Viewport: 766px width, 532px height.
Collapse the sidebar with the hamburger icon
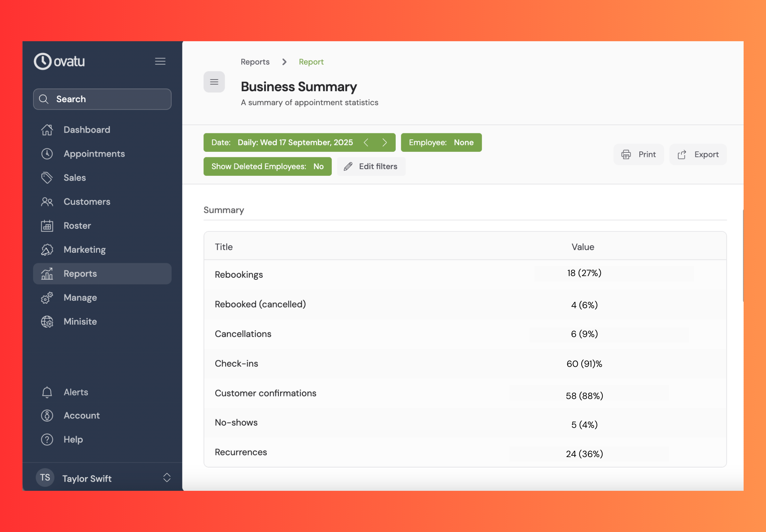(160, 61)
